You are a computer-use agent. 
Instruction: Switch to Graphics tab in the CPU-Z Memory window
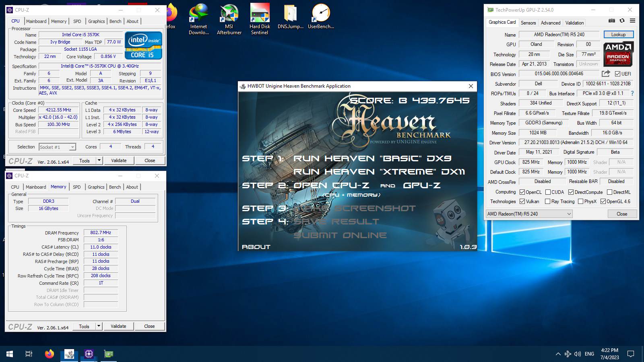96,187
